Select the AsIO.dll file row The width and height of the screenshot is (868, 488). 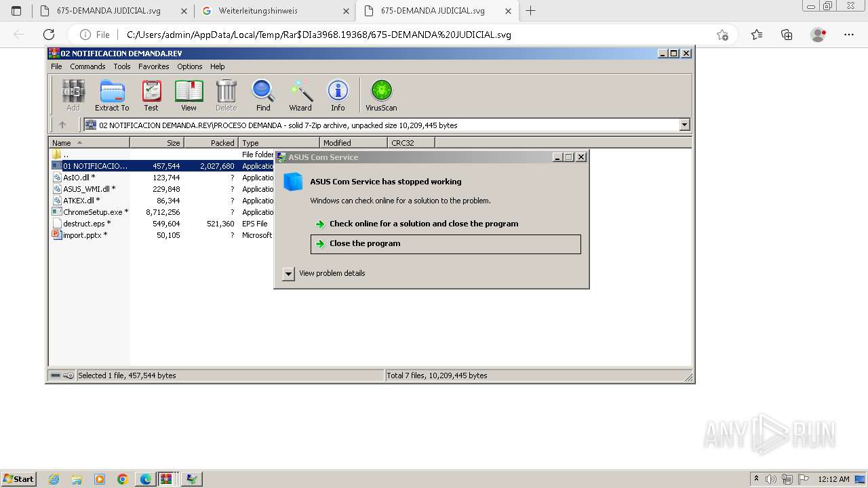tap(162, 178)
